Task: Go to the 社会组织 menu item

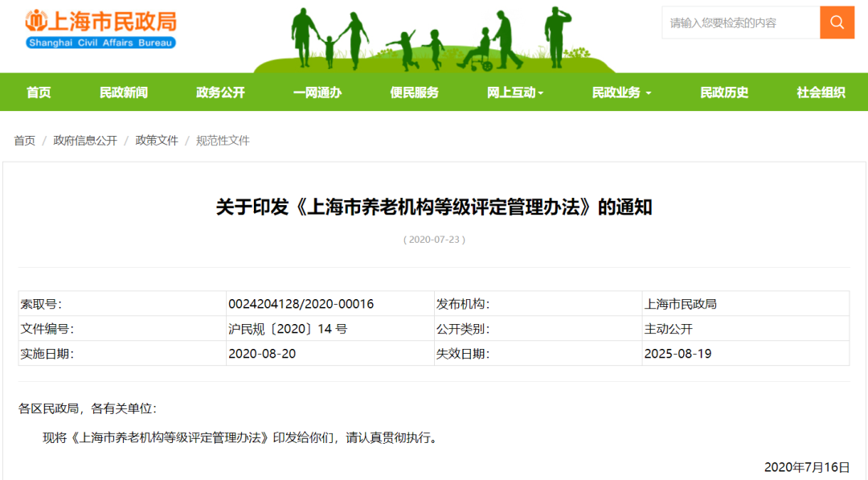Action: point(821,92)
